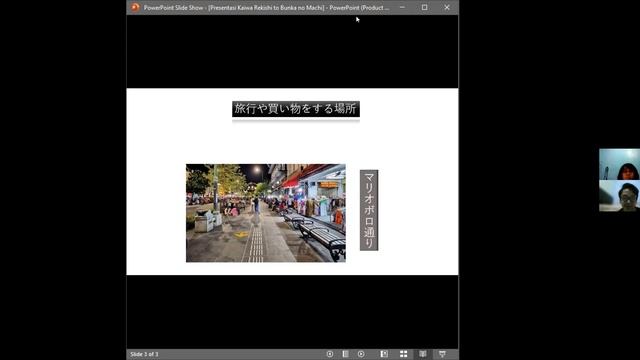Select the lower participant video with glasses
Viewport: 640px width, 360px height.
[x=619, y=196]
